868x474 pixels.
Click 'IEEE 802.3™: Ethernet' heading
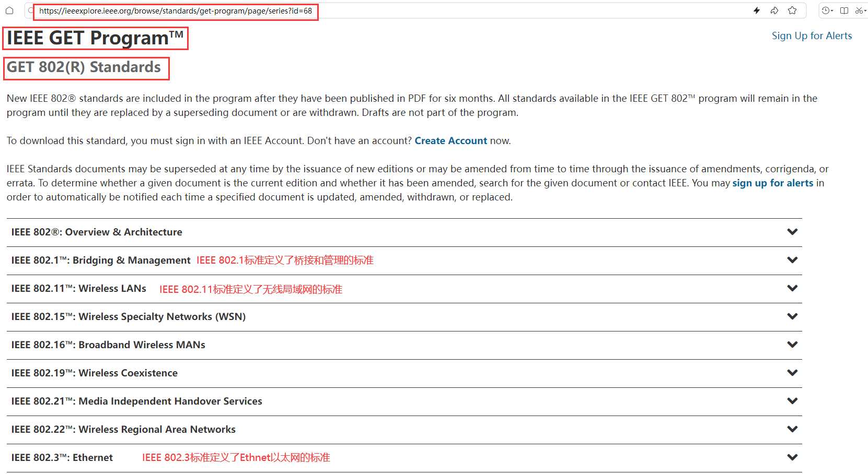[x=62, y=457]
